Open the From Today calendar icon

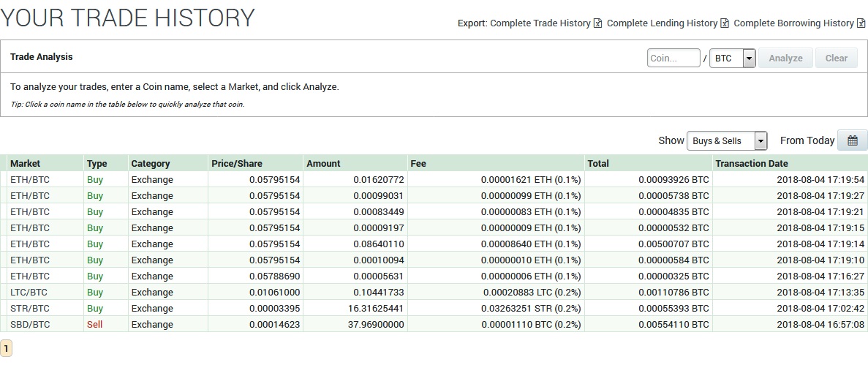point(853,140)
